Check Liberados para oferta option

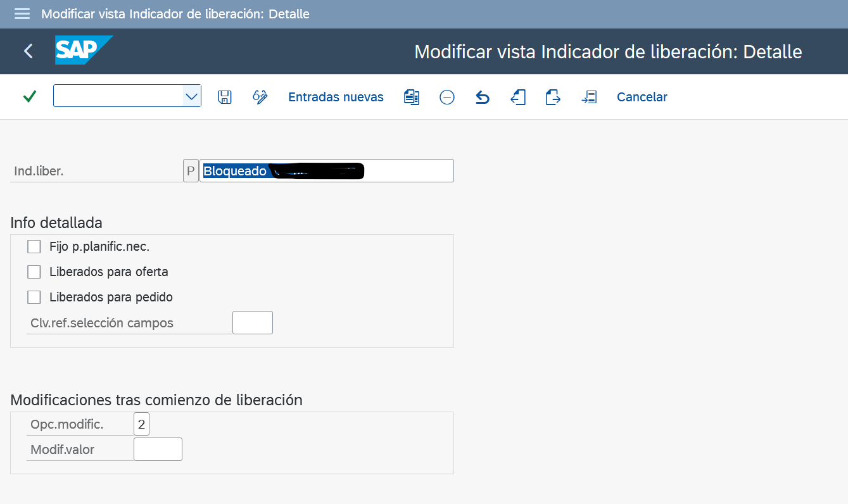click(x=34, y=272)
